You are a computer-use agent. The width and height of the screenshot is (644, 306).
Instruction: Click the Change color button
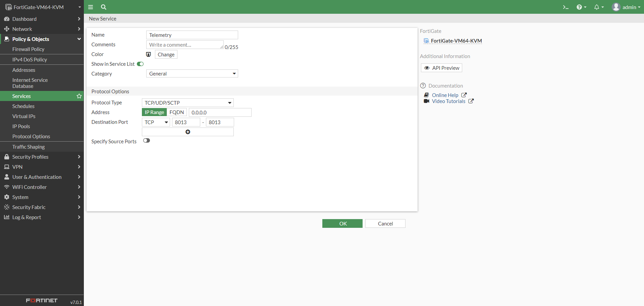166,54
